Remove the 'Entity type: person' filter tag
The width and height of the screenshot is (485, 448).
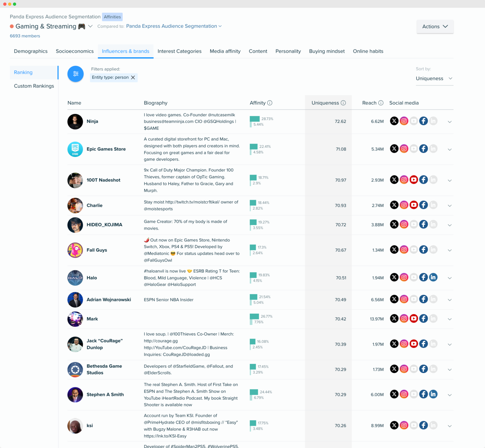133,77
